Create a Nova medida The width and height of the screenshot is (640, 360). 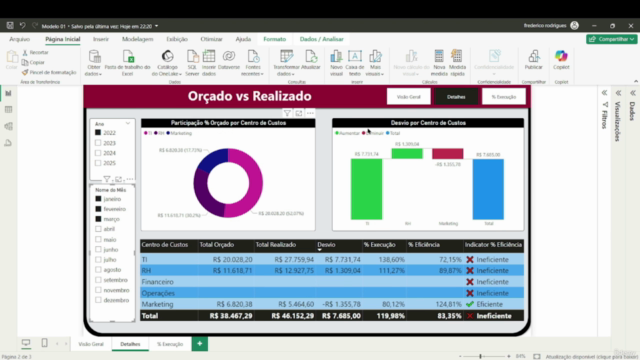click(x=439, y=63)
